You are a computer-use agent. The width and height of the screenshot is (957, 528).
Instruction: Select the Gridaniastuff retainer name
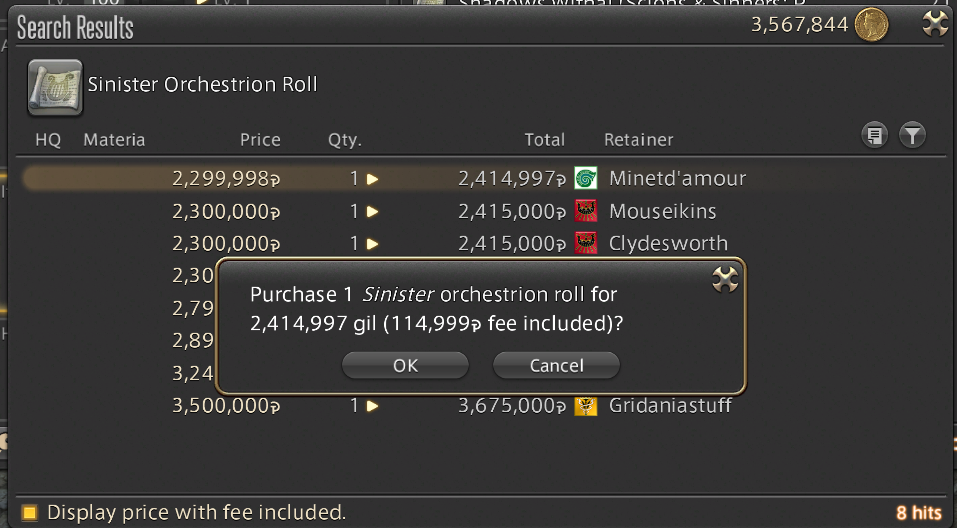(670, 405)
